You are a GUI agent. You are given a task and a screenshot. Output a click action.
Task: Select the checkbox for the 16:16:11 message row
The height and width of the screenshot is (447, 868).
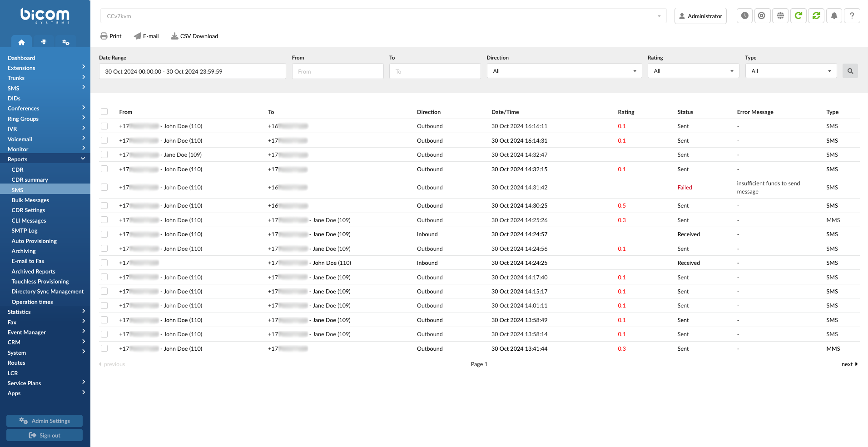[x=104, y=126]
